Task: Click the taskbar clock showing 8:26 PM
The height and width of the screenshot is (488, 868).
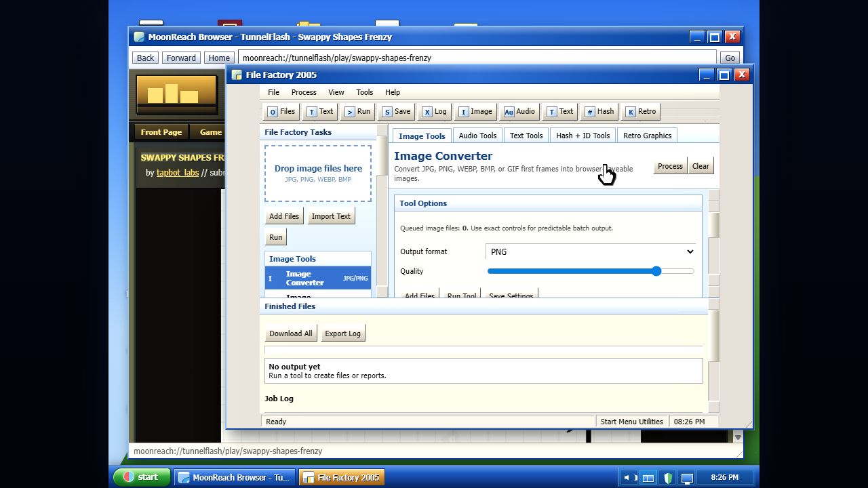Action: point(724,477)
